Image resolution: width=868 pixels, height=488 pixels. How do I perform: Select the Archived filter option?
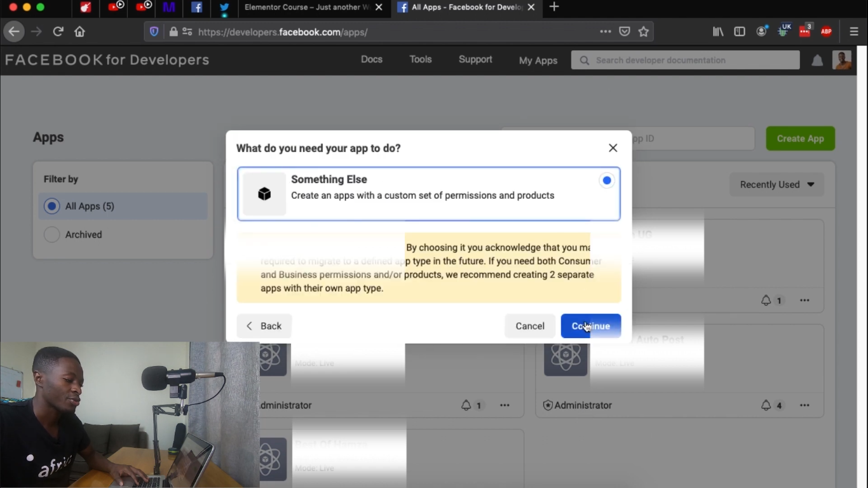[x=123, y=234]
